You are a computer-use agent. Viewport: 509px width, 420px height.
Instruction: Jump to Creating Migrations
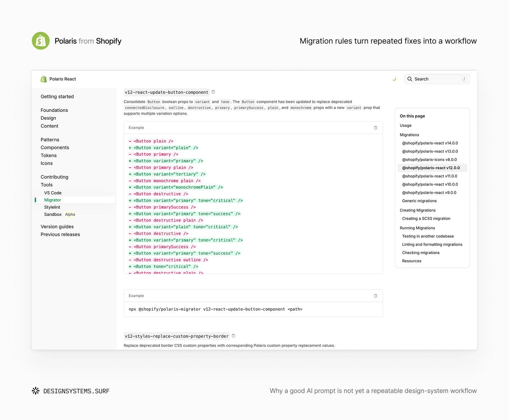[x=418, y=210]
